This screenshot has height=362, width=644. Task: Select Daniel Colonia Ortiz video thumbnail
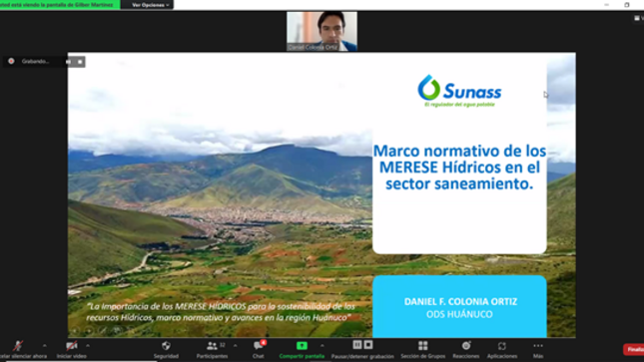coord(322,31)
